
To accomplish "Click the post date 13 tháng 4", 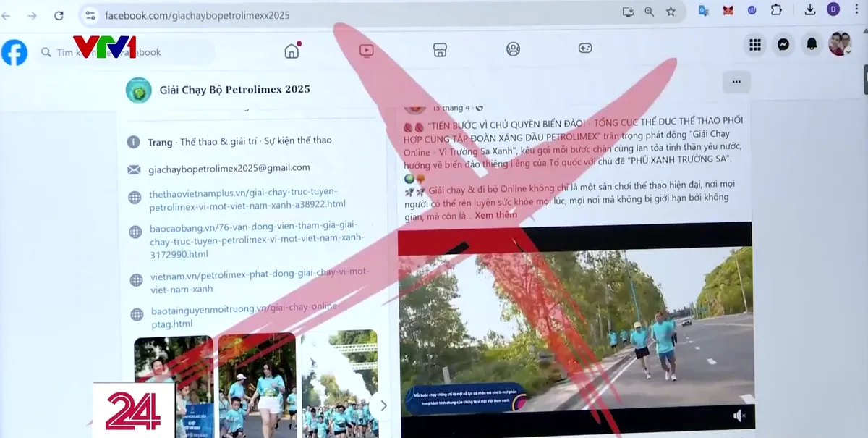I will click(x=451, y=108).
